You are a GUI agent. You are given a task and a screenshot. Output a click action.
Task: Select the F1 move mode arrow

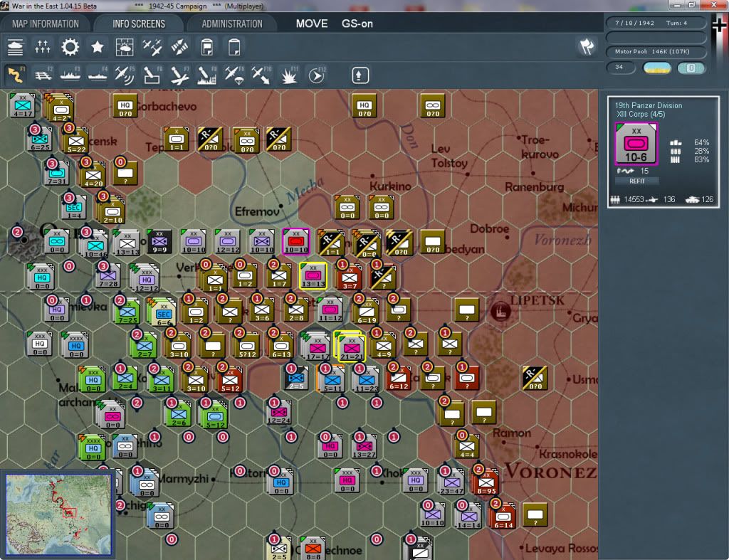point(16,75)
